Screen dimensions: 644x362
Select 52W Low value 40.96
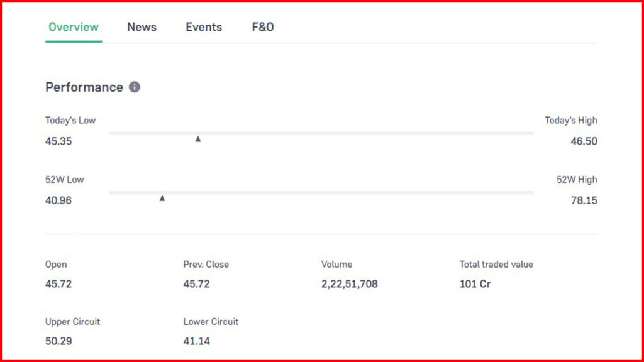click(58, 200)
